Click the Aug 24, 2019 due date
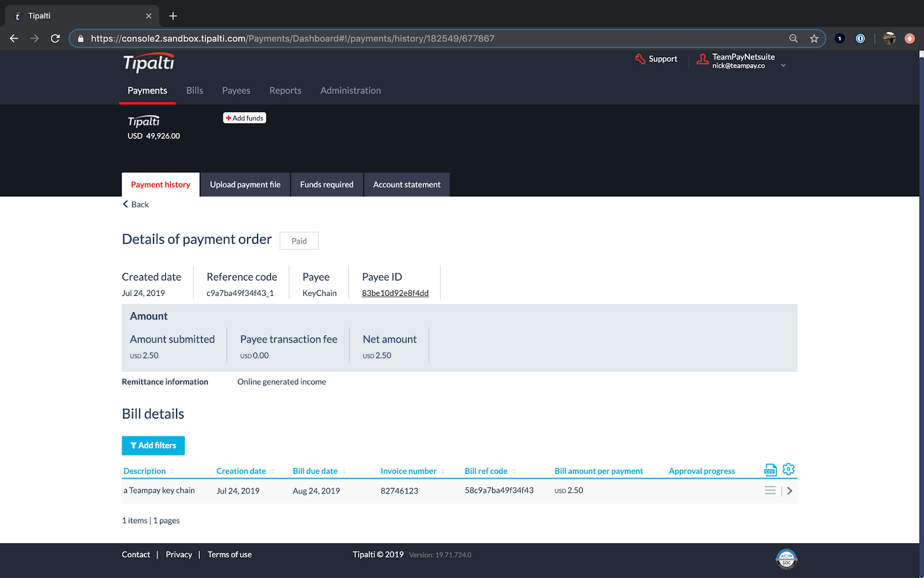This screenshot has height=578, width=924. coord(316,491)
